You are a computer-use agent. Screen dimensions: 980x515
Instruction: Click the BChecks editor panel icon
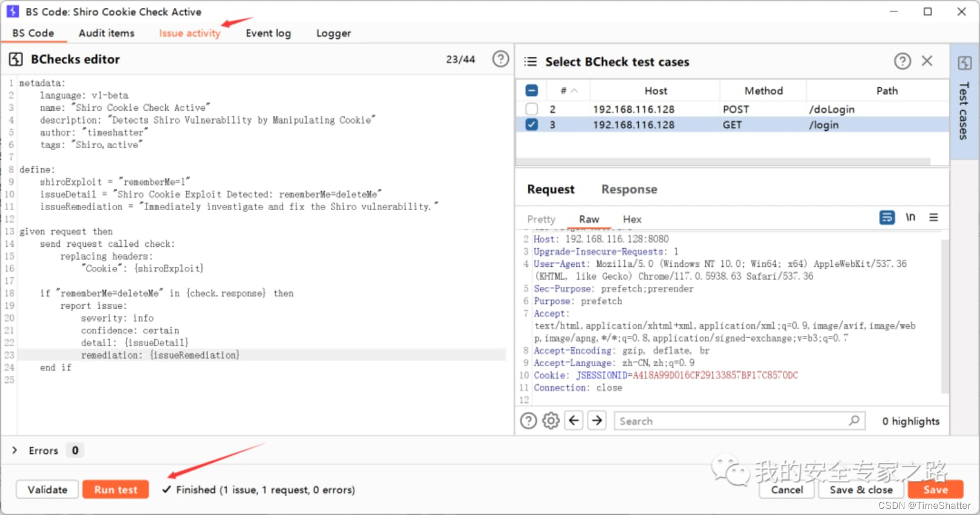pos(16,59)
